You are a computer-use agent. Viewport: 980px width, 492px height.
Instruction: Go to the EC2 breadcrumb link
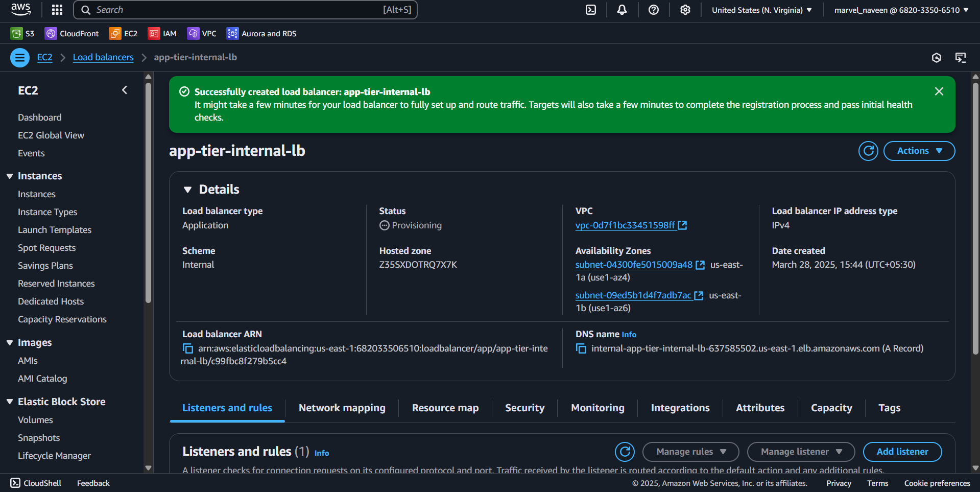click(44, 57)
